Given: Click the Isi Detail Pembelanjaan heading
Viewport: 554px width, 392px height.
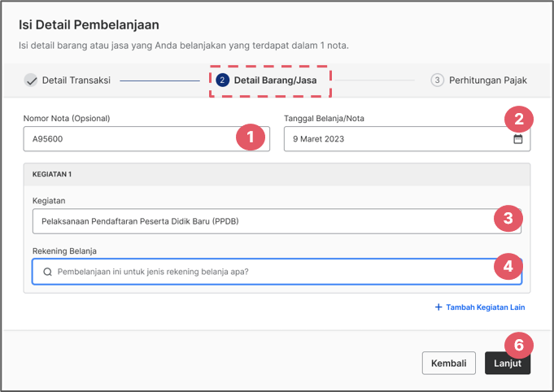Looking at the screenshot, I should [x=89, y=24].
